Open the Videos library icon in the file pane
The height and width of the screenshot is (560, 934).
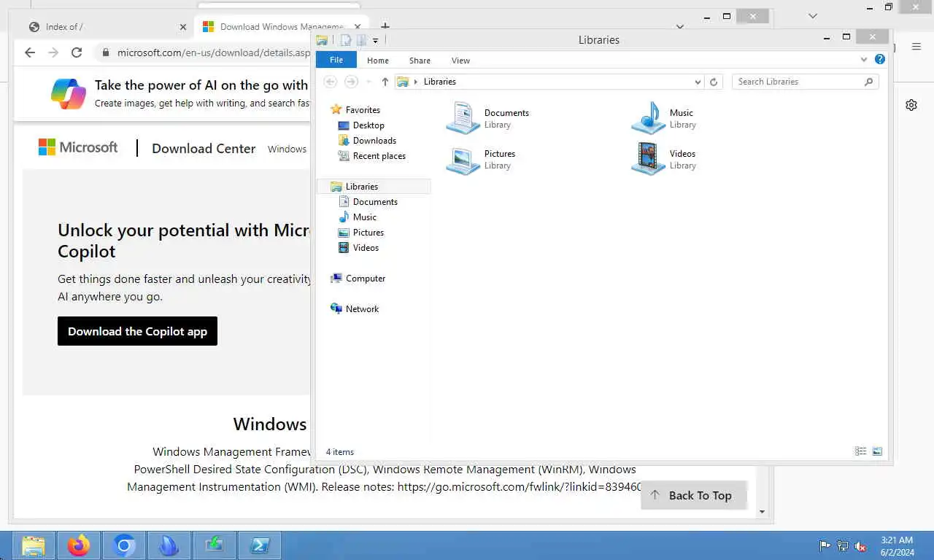tap(648, 159)
